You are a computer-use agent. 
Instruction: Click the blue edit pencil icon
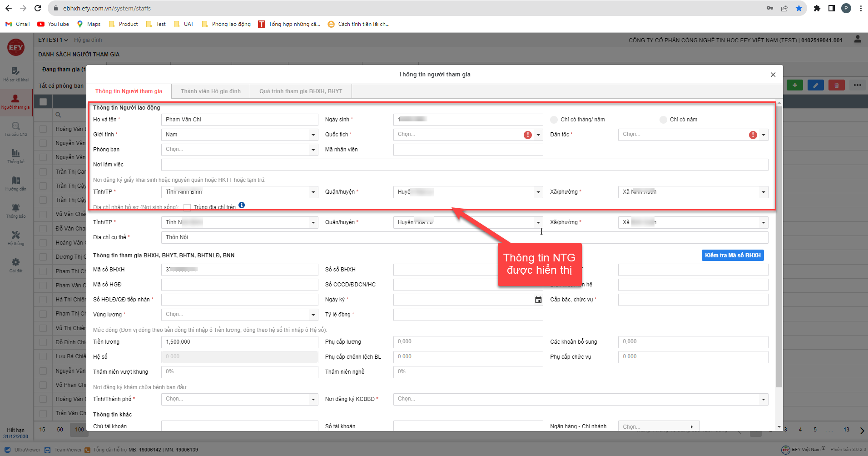pyautogui.click(x=815, y=85)
